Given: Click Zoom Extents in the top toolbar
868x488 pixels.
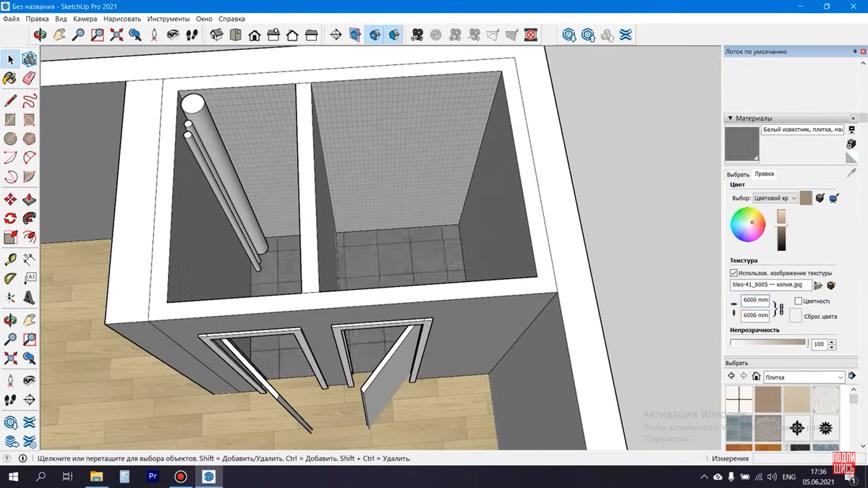Looking at the screenshot, I should point(116,35).
